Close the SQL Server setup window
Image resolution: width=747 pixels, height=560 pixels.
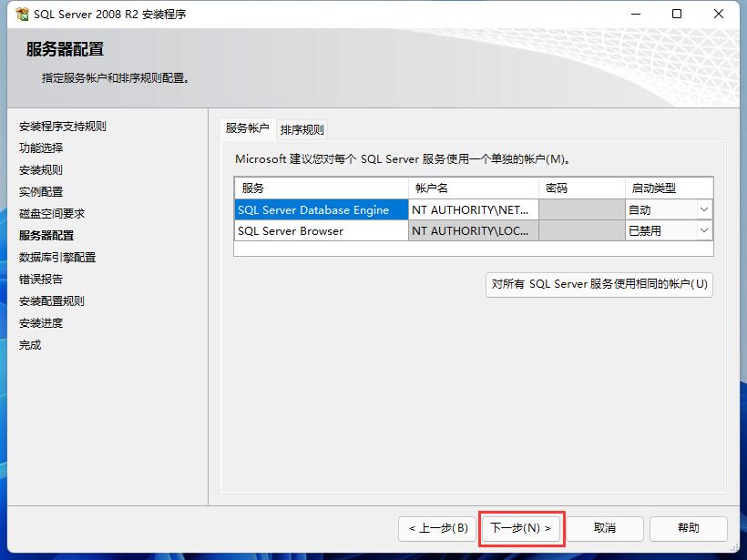[x=719, y=14]
